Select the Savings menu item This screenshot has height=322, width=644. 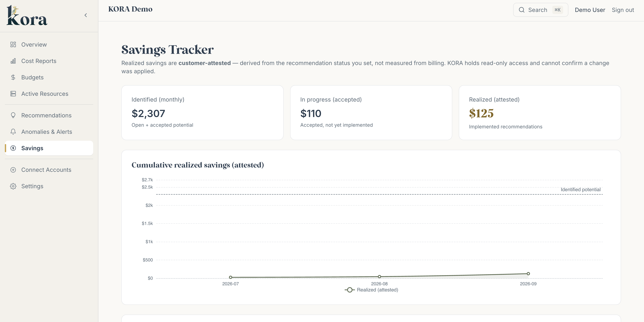pos(49,148)
